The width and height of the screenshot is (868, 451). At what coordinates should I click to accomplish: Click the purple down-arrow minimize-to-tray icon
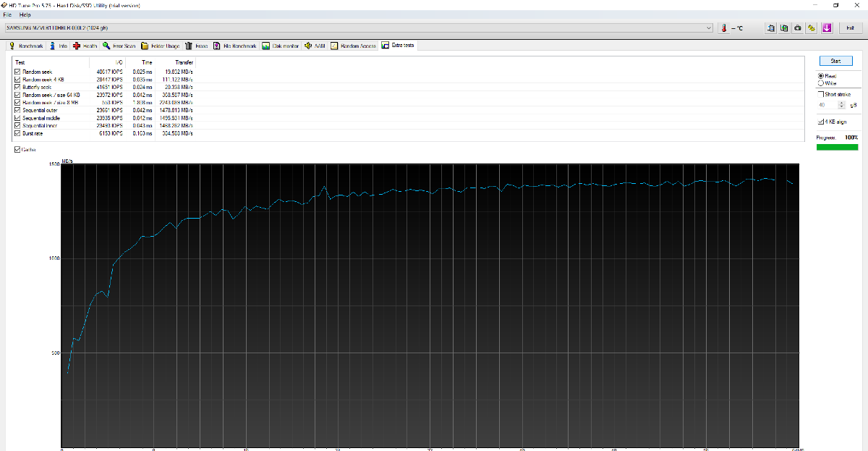coord(826,28)
